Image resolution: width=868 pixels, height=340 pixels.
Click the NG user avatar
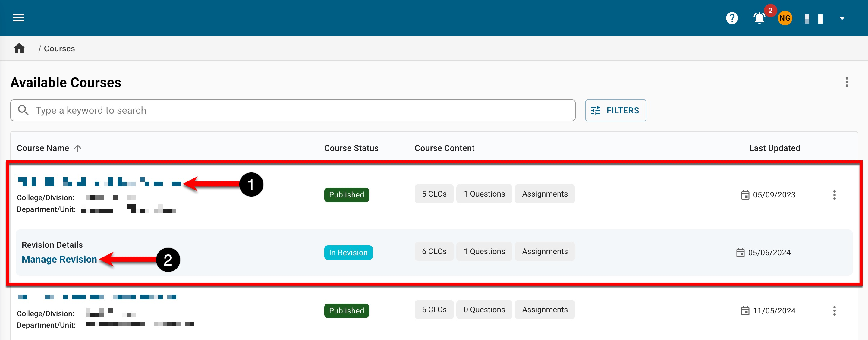point(785,18)
